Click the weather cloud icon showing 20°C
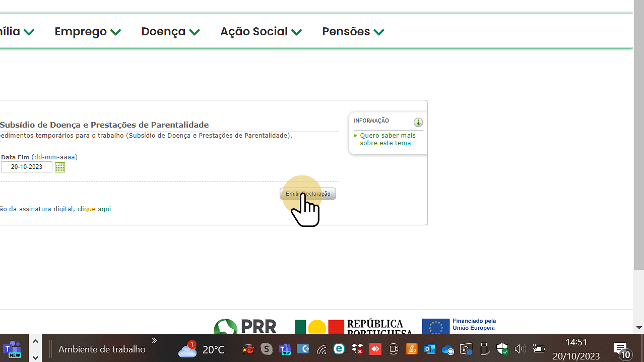Image resolution: width=644 pixels, height=362 pixels. pos(187,349)
